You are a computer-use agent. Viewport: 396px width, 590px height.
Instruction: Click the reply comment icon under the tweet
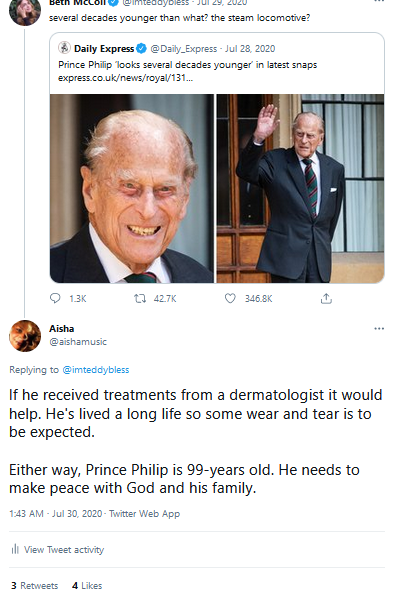tap(55, 298)
